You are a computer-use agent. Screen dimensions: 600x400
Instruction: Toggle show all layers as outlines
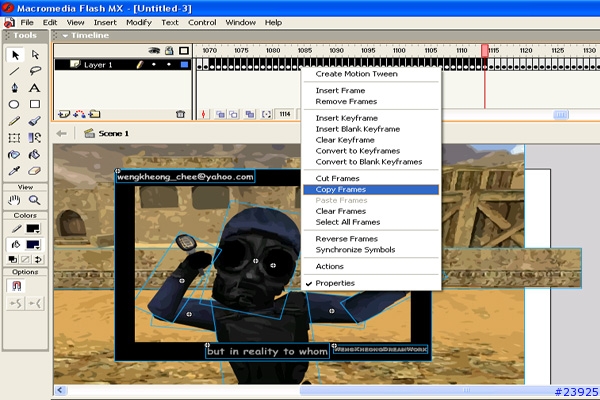tap(184, 51)
